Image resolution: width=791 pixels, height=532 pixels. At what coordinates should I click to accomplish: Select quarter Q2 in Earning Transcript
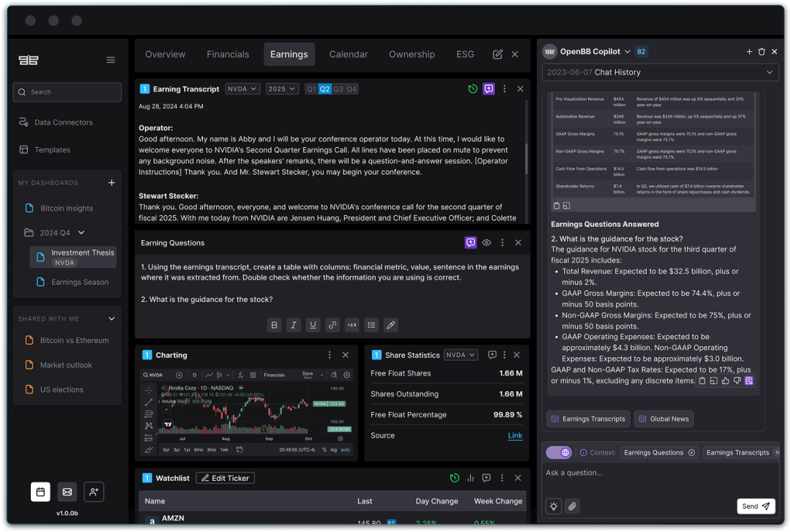(x=325, y=89)
